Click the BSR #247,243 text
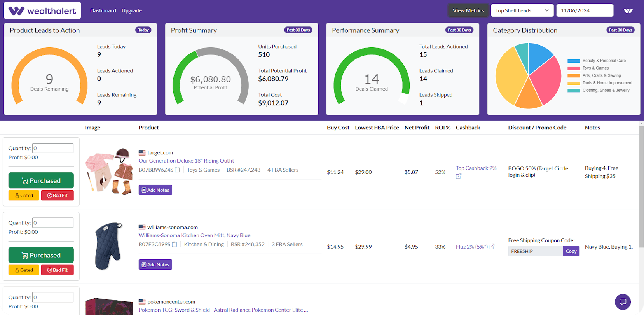Screen dimensions: 644x315 click(243, 170)
